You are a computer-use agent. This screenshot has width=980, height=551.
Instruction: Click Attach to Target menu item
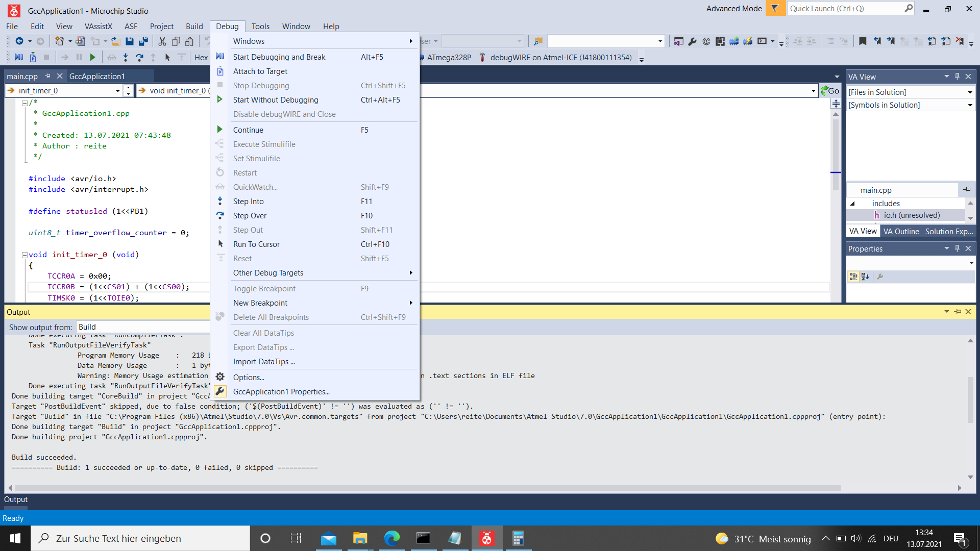pos(323,71)
